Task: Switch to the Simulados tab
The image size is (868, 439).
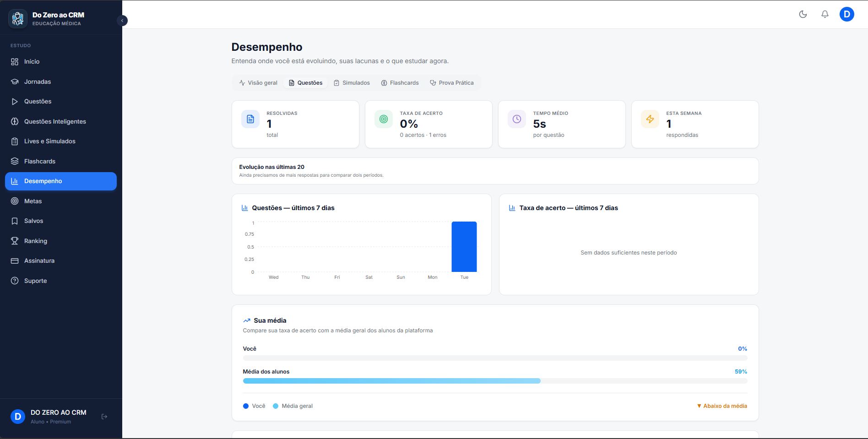Action: pyautogui.click(x=352, y=83)
